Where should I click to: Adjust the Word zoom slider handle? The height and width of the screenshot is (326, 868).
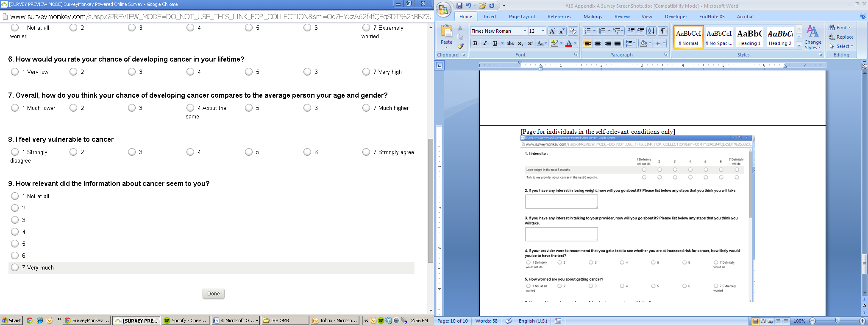837,321
